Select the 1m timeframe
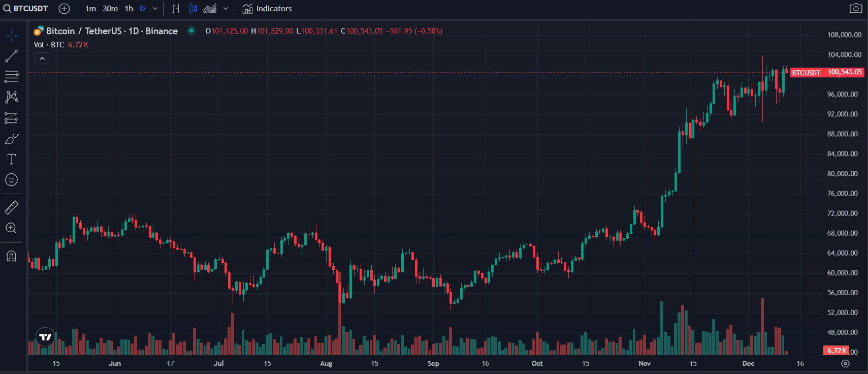The width and height of the screenshot is (868, 374). pos(90,9)
